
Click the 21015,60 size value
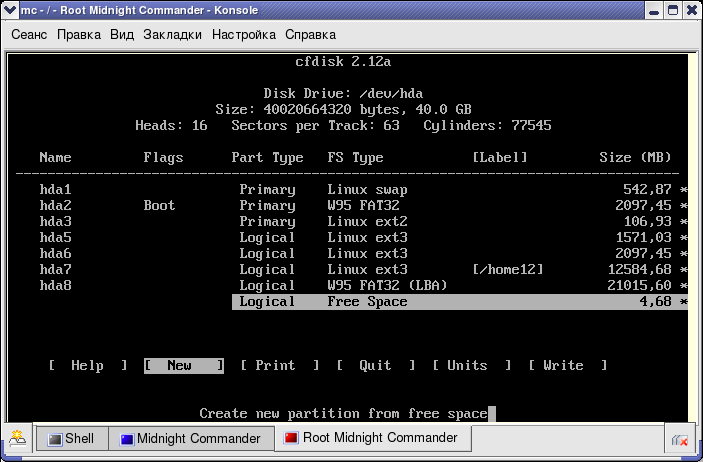pos(640,285)
